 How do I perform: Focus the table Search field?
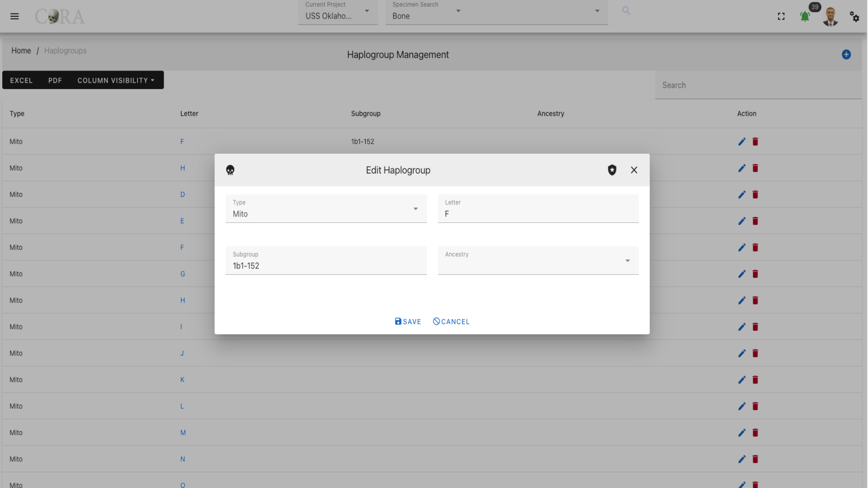coord(758,85)
